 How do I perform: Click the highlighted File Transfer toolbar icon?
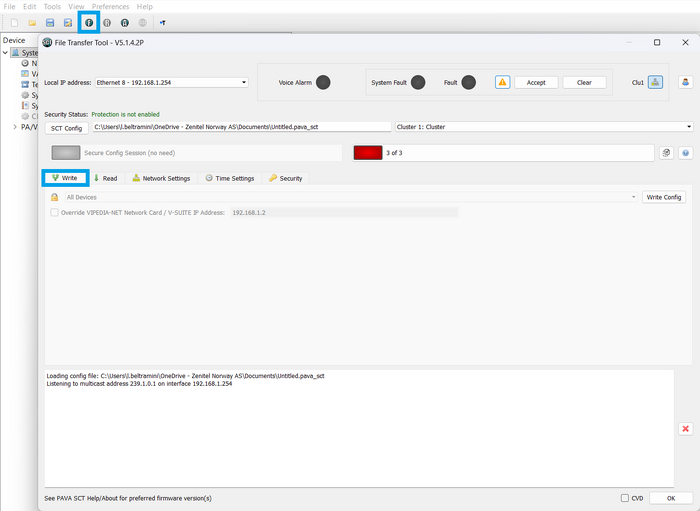(x=89, y=23)
